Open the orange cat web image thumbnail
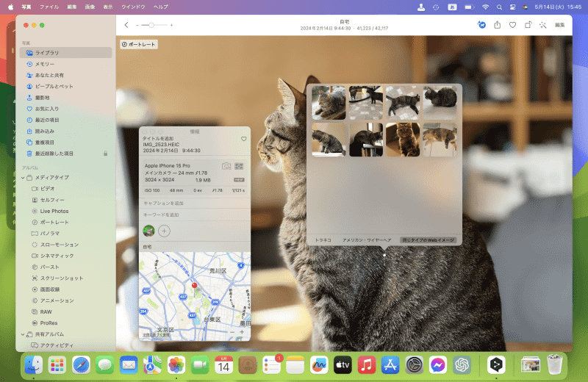Screen dimensions: 588x382 pyautogui.click(x=403, y=140)
